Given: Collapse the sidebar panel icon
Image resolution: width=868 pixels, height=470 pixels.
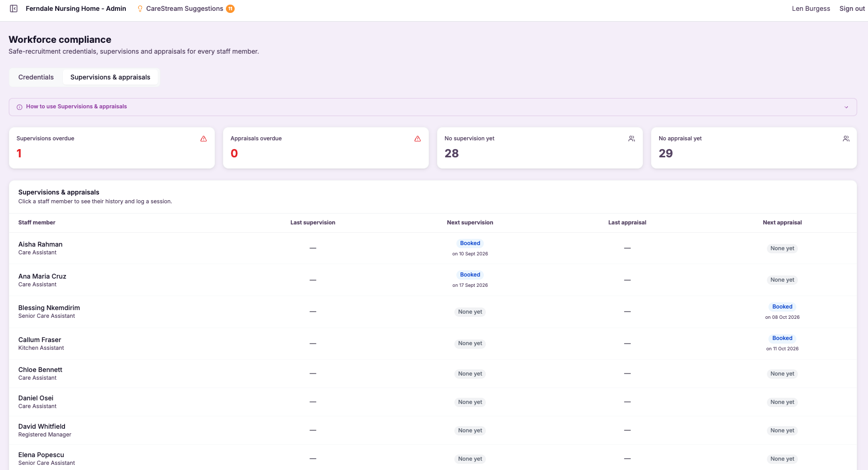Looking at the screenshot, I should coord(14,9).
